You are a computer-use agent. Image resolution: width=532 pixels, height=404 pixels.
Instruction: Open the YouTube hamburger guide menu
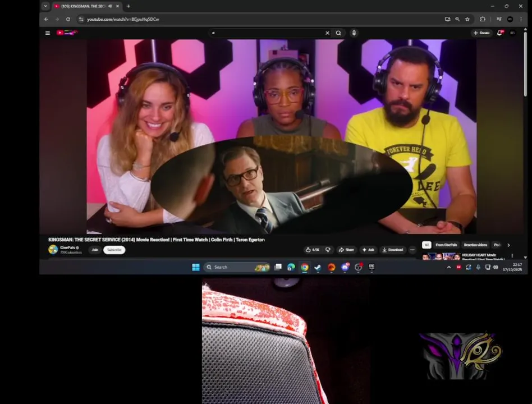48,33
